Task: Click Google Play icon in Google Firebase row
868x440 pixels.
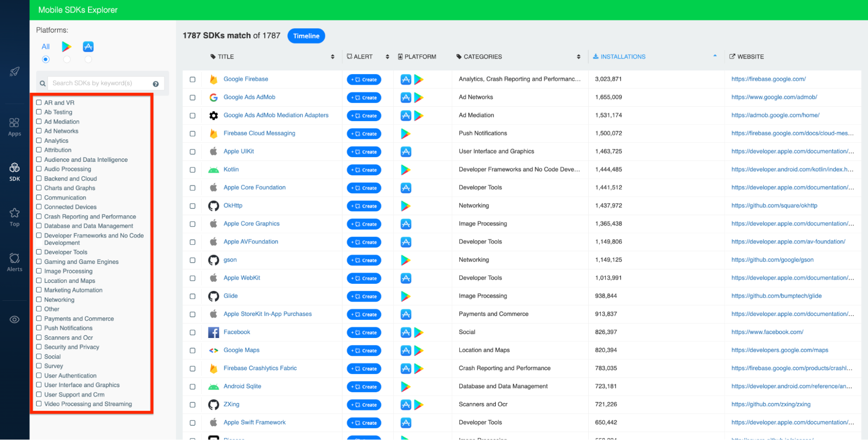Action: pyautogui.click(x=419, y=79)
